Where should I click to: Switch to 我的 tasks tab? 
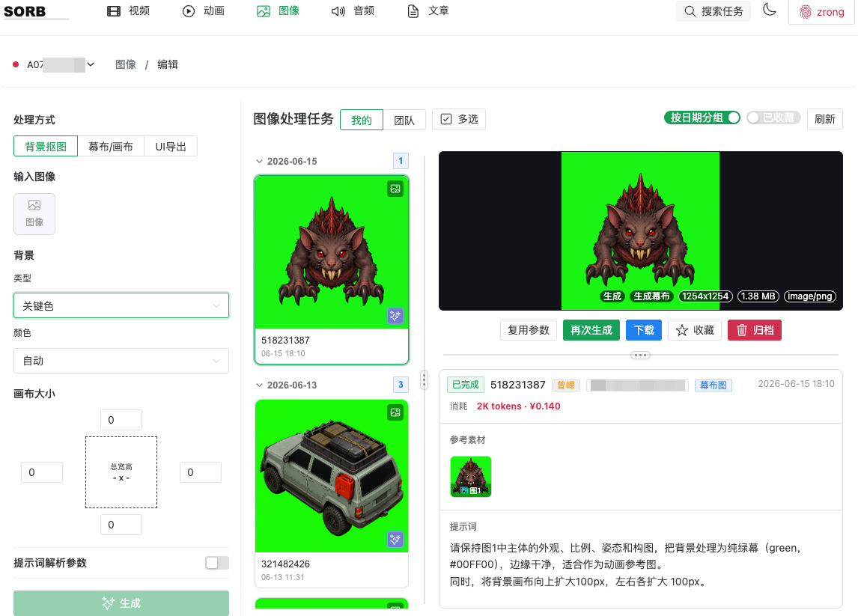pyautogui.click(x=361, y=120)
